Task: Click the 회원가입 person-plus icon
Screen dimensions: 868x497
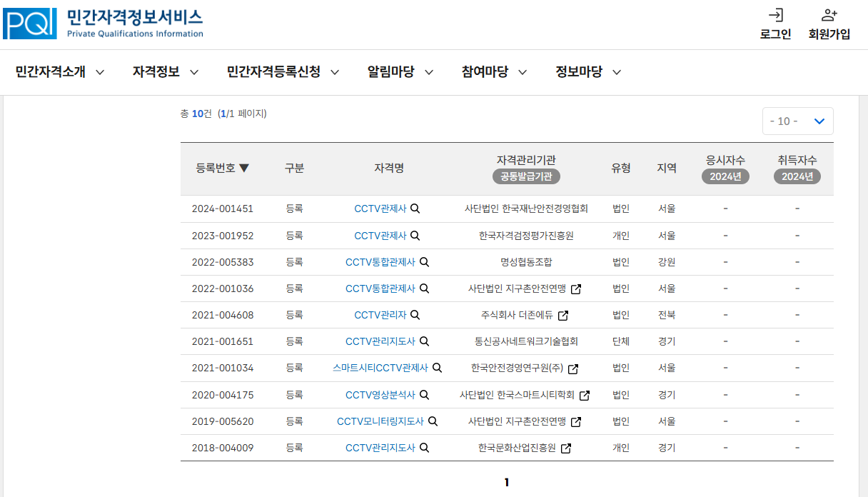Action: tap(829, 15)
